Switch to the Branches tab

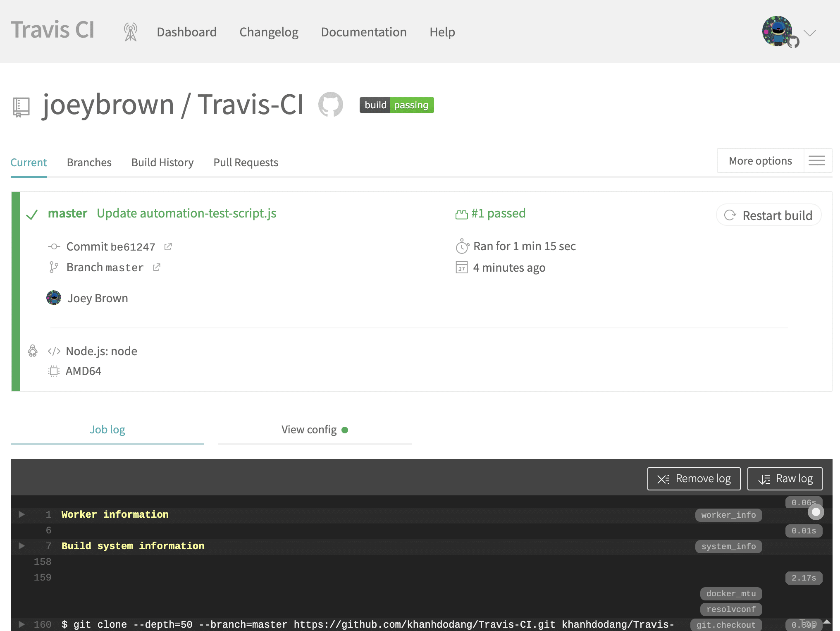pyautogui.click(x=89, y=163)
